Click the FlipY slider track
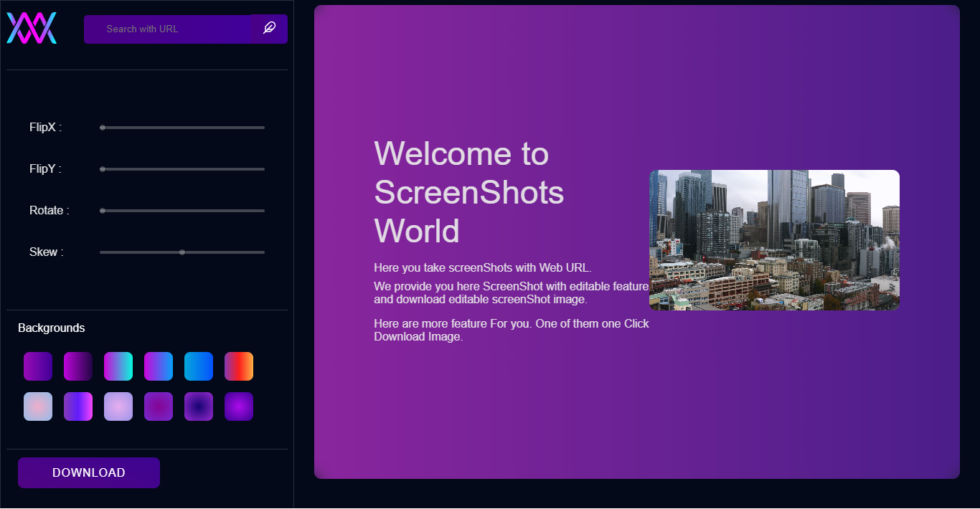 (182, 169)
